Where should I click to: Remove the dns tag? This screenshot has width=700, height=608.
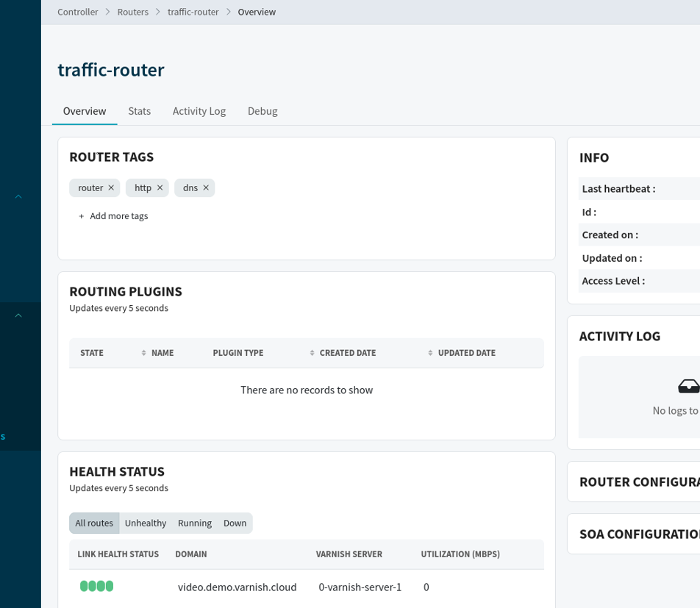tap(206, 188)
